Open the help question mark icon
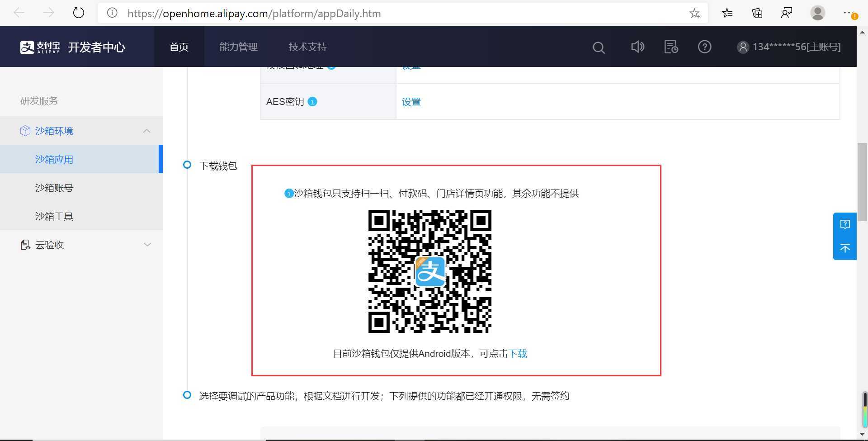Viewport: 868px width, 441px height. tap(704, 47)
